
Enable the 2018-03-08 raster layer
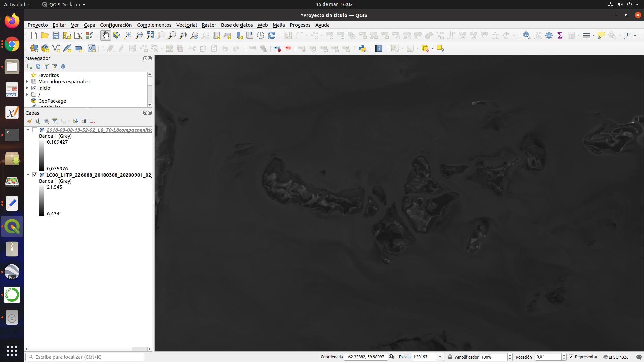coord(34,130)
